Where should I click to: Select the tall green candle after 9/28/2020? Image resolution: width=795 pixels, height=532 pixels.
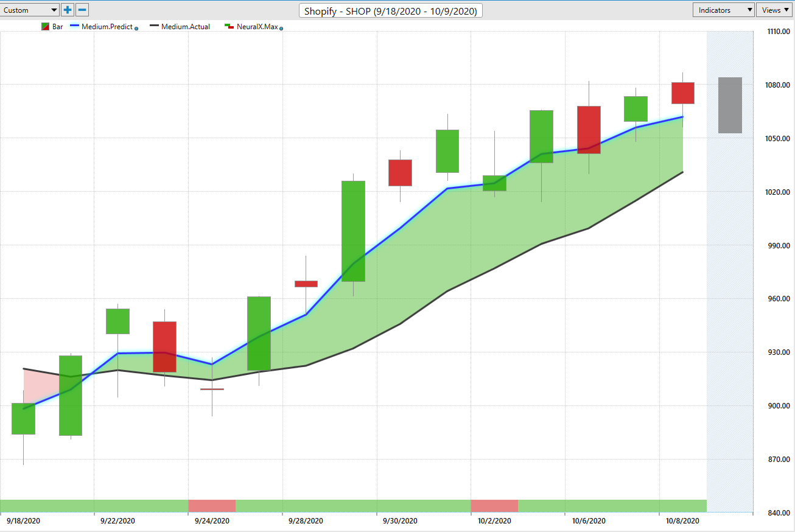353,231
